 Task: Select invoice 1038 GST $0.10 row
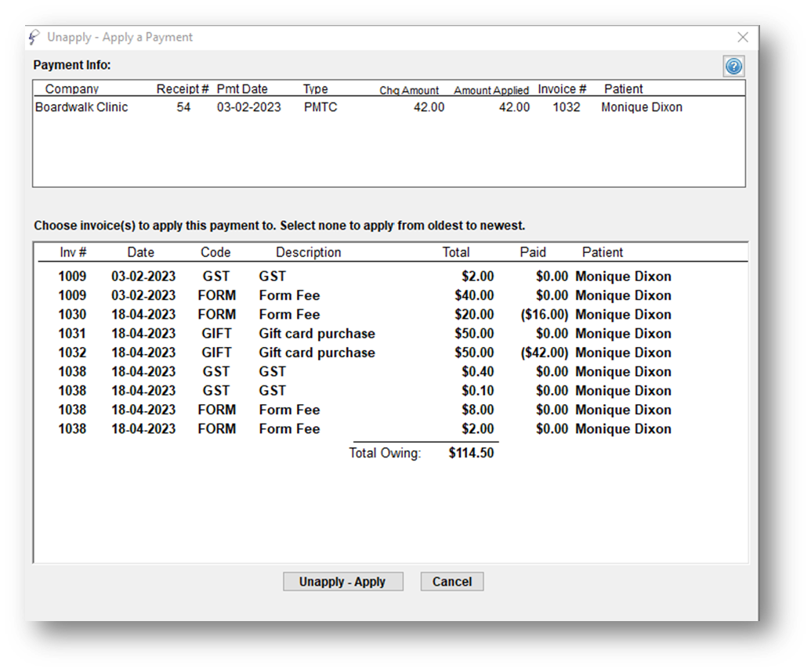tap(364, 391)
